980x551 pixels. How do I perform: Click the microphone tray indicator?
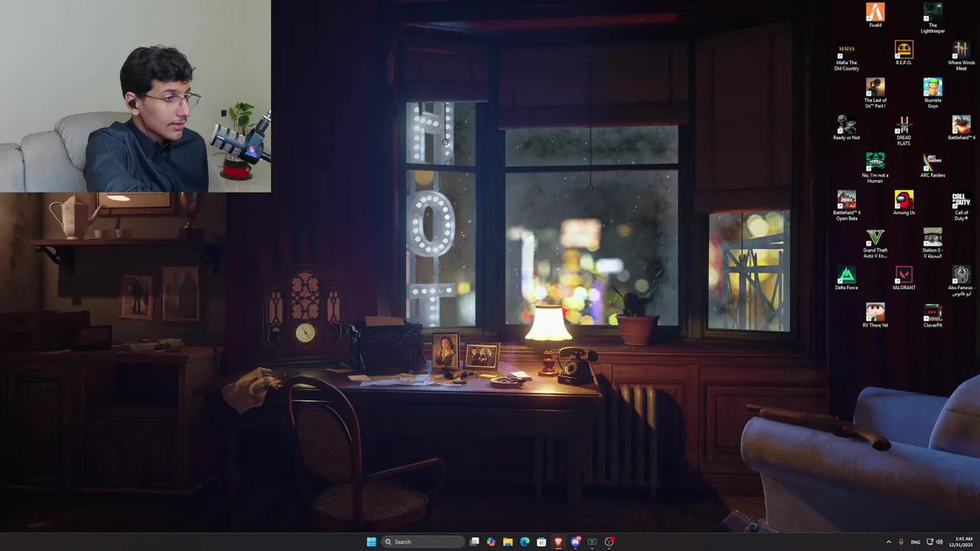click(901, 542)
